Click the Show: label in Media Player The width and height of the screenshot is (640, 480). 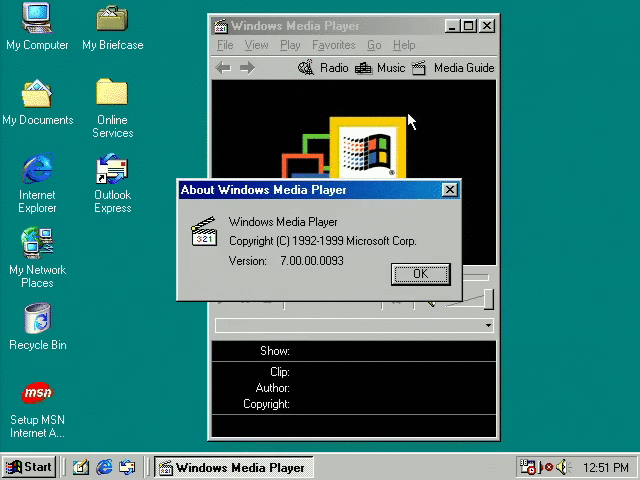275,351
